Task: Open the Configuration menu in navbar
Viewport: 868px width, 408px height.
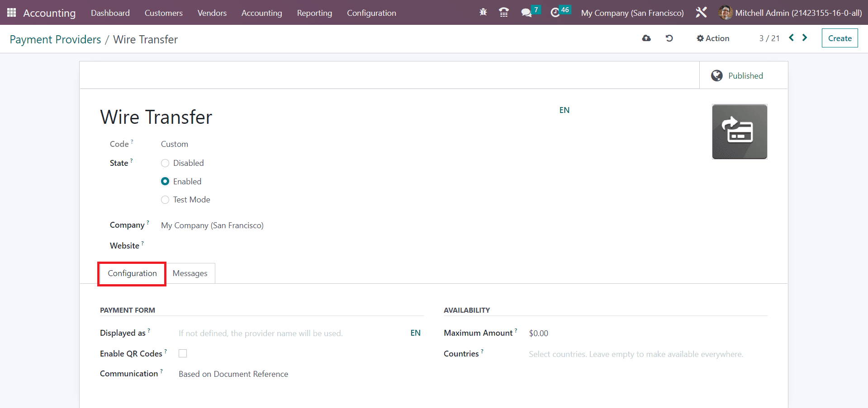Action: (371, 13)
